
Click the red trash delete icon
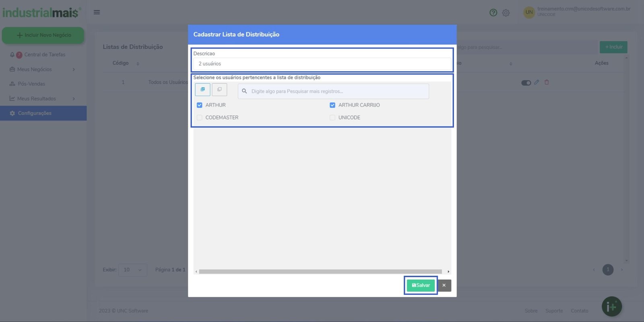(x=547, y=82)
